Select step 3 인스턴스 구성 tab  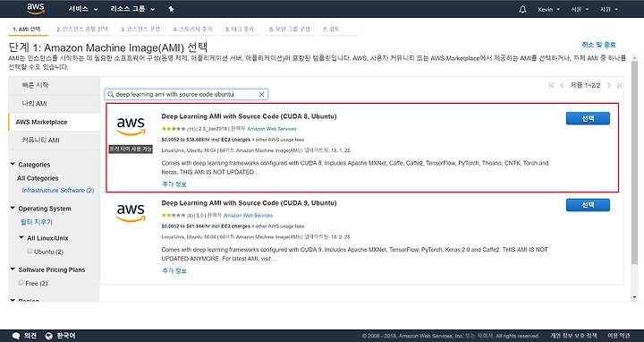[x=140, y=30]
